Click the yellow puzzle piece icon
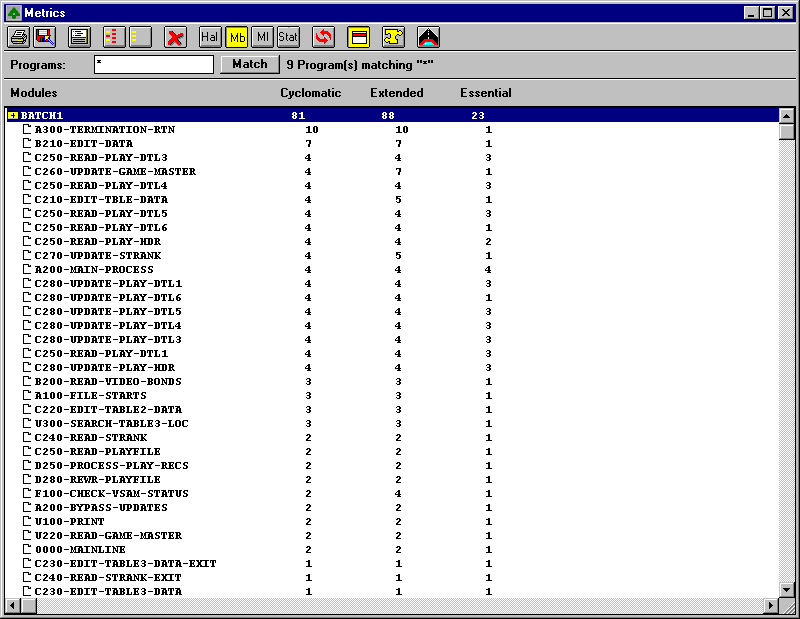Image resolution: width=800 pixels, height=619 pixels. coord(393,37)
